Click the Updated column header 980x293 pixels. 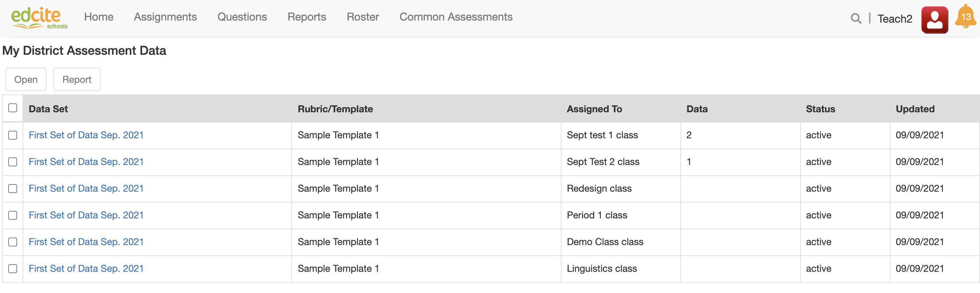(915, 109)
